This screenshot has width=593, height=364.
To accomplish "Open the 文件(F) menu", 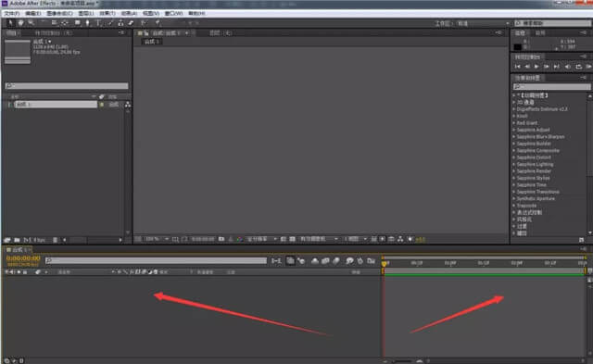I will [12, 13].
